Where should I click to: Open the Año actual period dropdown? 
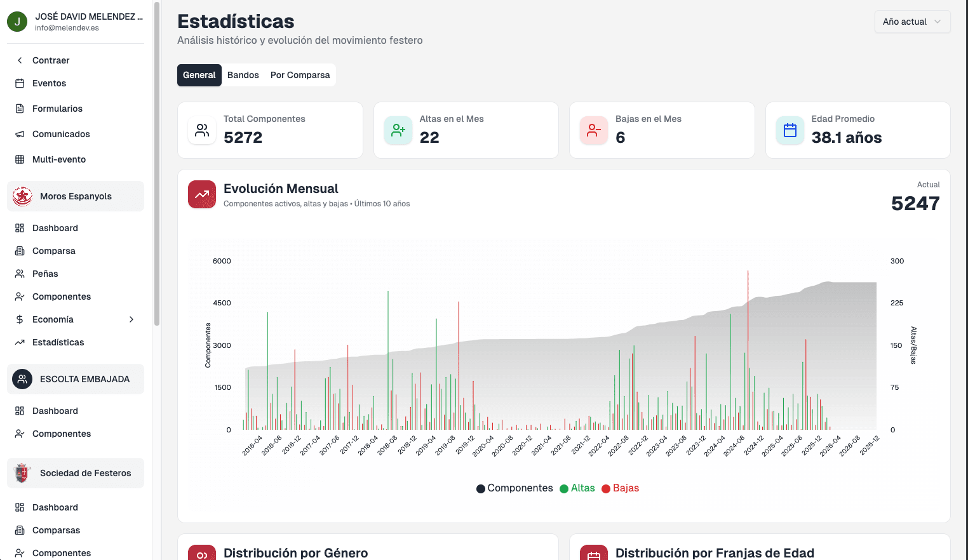[x=912, y=22]
